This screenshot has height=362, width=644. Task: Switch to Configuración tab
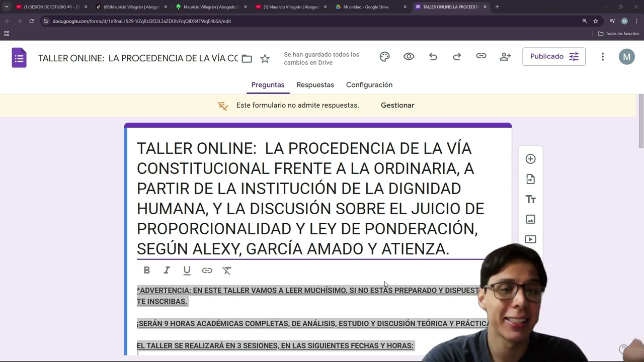pyautogui.click(x=369, y=85)
